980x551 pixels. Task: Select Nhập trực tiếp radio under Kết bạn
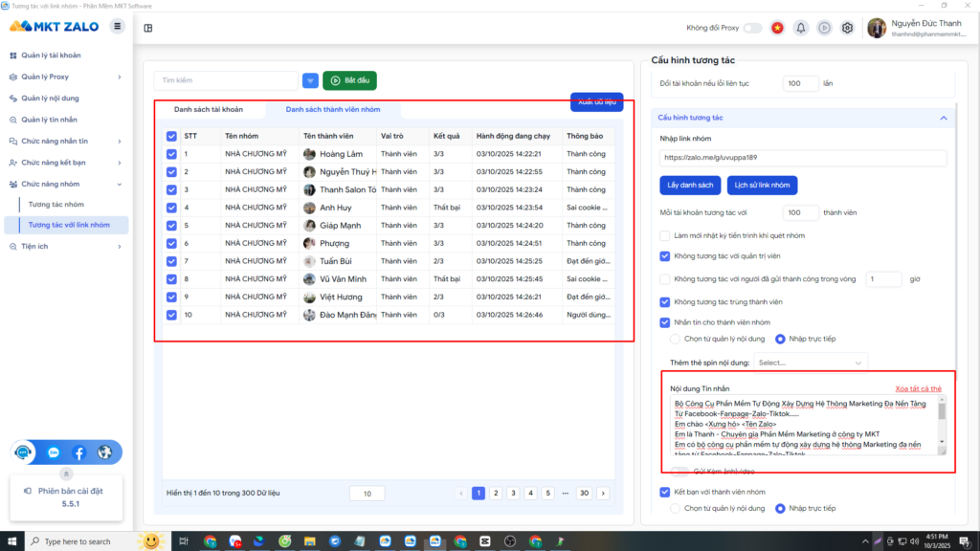click(780, 509)
